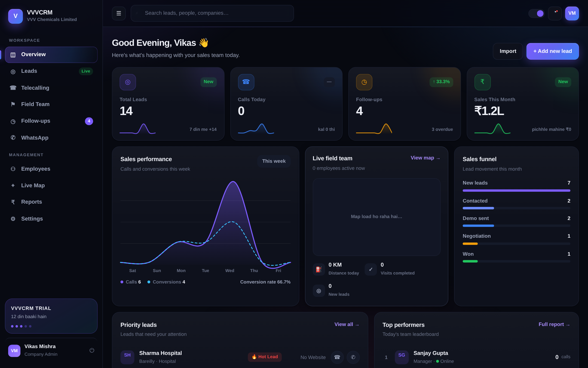Viewport: 588px width, 368px height.
Task: Click Add new lead button
Action: (x=553, y=51)
